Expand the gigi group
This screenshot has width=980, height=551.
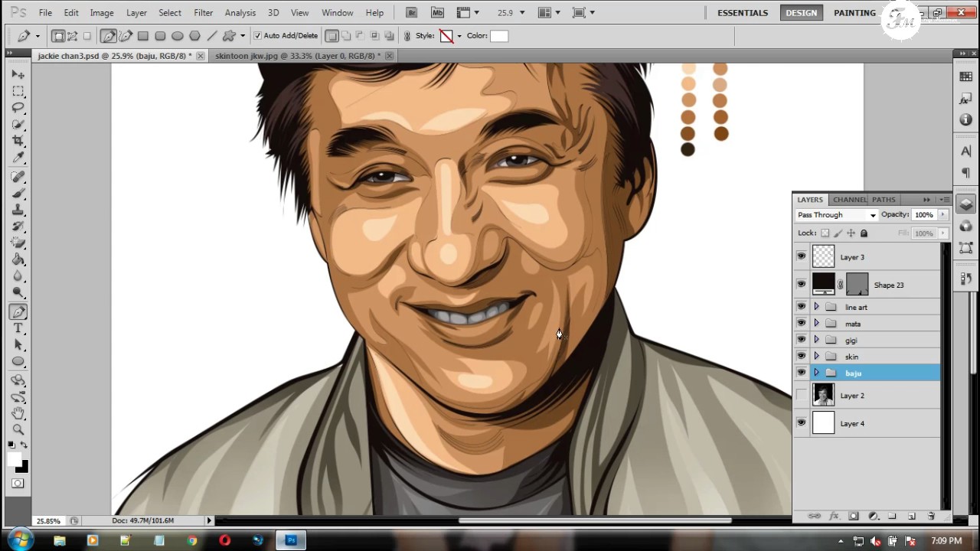click(x=816, y=340)
